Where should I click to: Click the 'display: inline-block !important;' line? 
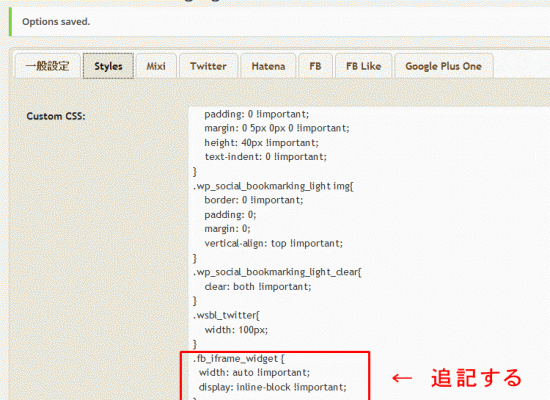pyautogui.click(x=273, y=387)
